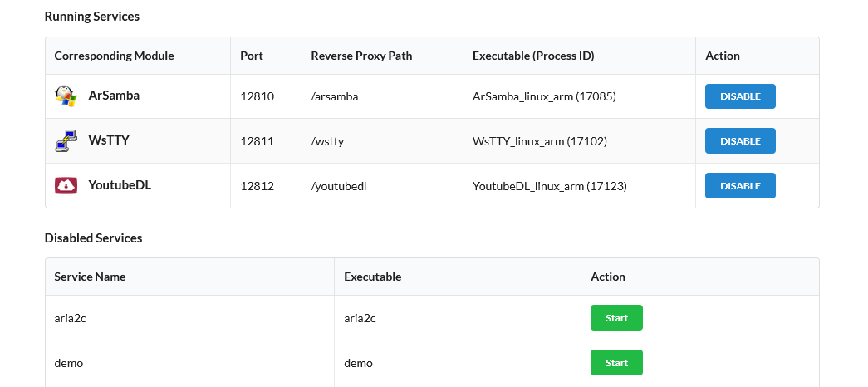Image resolution: width=868 pixels, height=387 pixels.
Task: Click the WsTTY terminal icon
Action: 66,141
